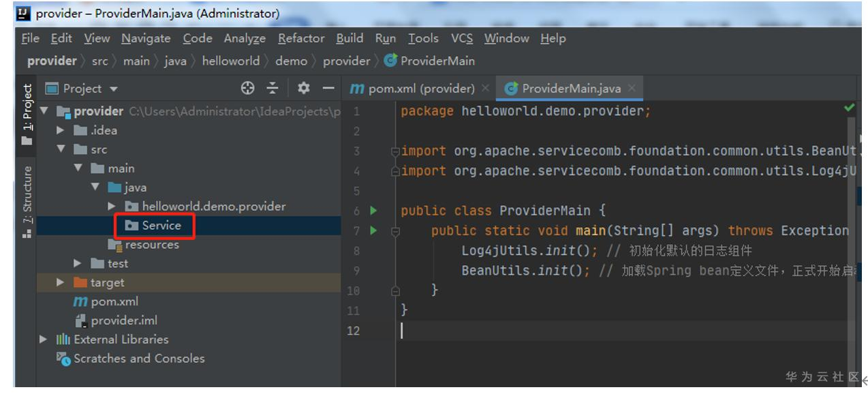Viewport: 868px width, 394px height.
Task: Open provider.iml file in tree
Action: 123,320
